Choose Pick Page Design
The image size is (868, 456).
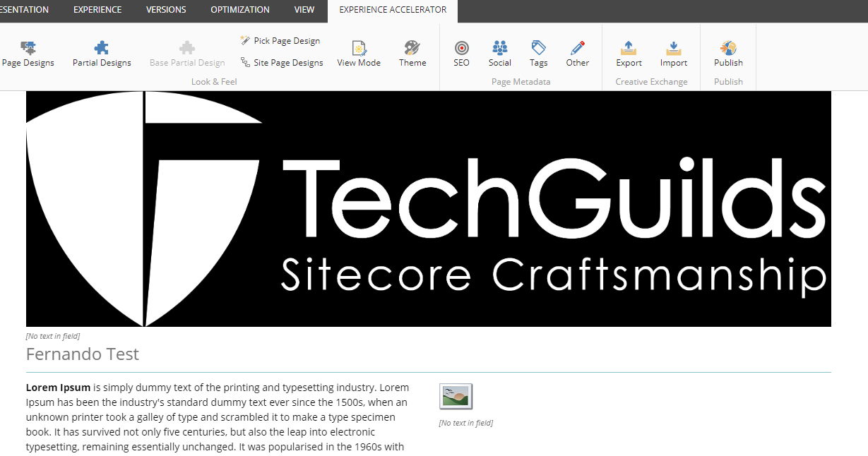click(x=280, y=41)
